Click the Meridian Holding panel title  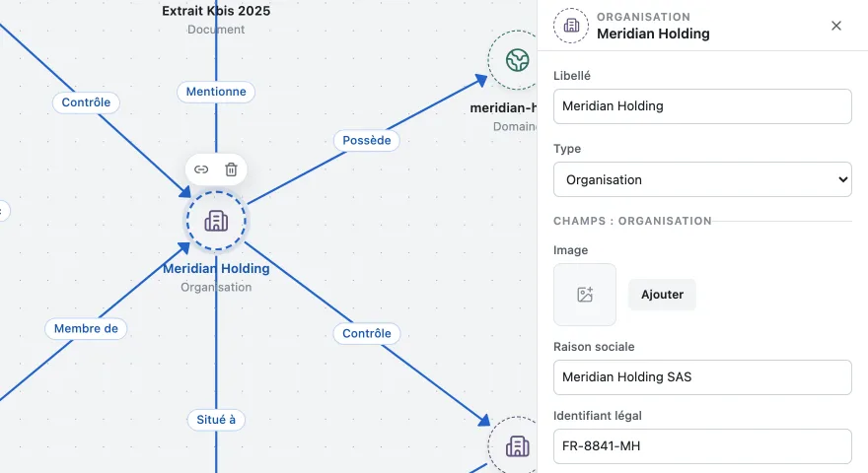point(653,34)
